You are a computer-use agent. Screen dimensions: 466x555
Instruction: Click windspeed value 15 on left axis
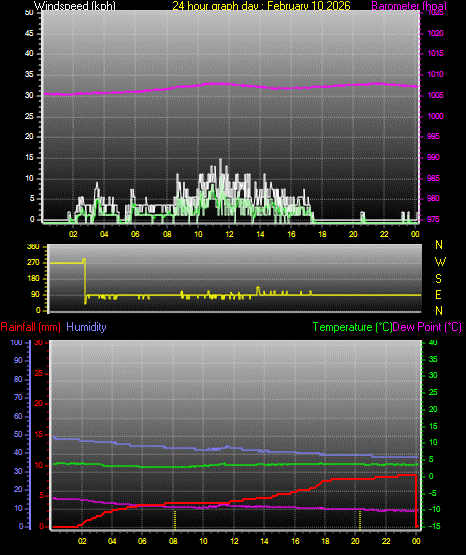pyautogui.click(x=29, y=158)
